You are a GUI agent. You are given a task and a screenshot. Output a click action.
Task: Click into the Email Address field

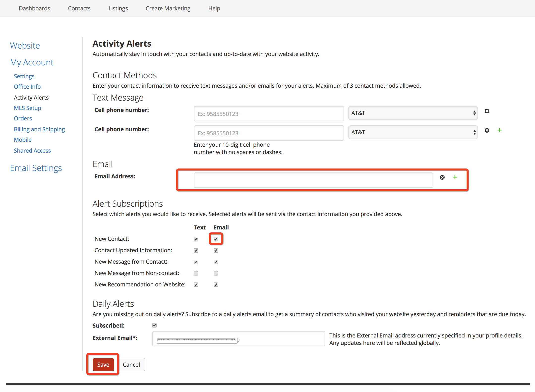[313, 180]
